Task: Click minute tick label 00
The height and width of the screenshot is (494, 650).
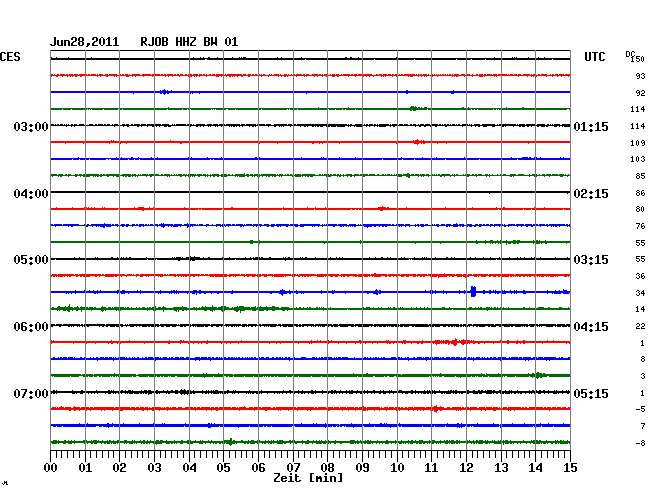Action: 51,468
